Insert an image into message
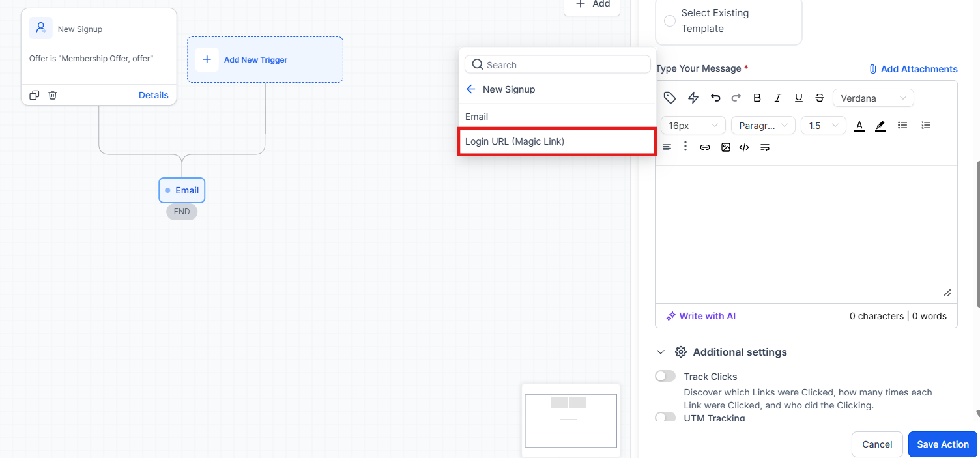The width and height of the screenshot is (980, 458). (726, 147)
